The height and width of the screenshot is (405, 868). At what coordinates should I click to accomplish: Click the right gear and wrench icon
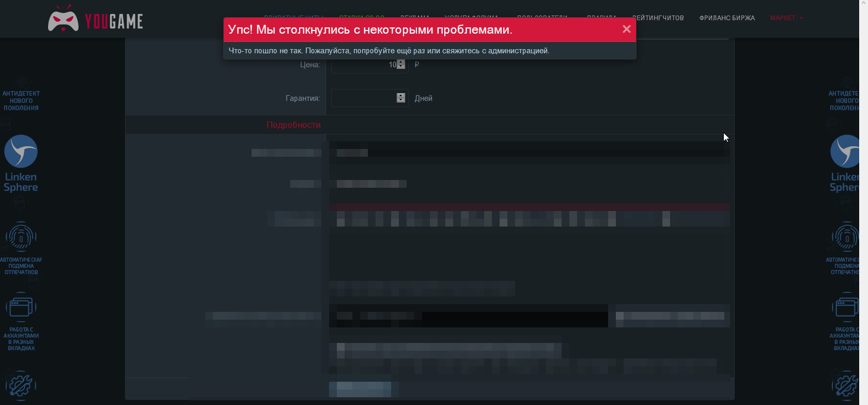847,385
